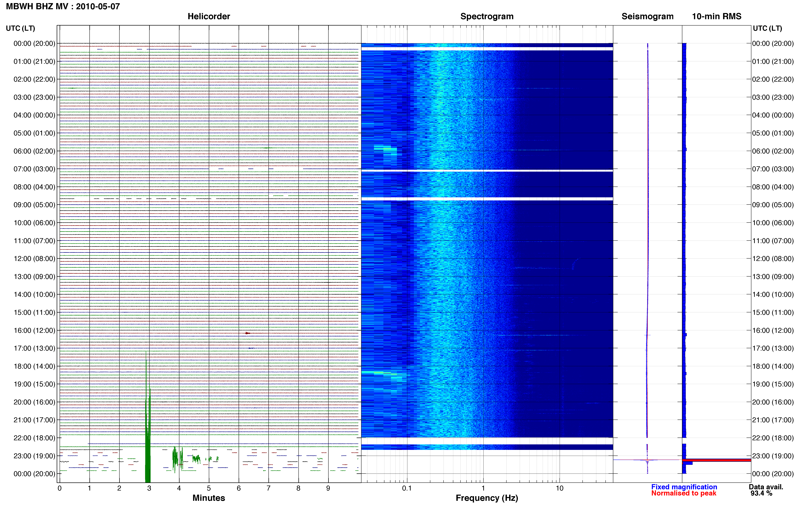Click helicorder minute tick label '9'

point(328,488)
